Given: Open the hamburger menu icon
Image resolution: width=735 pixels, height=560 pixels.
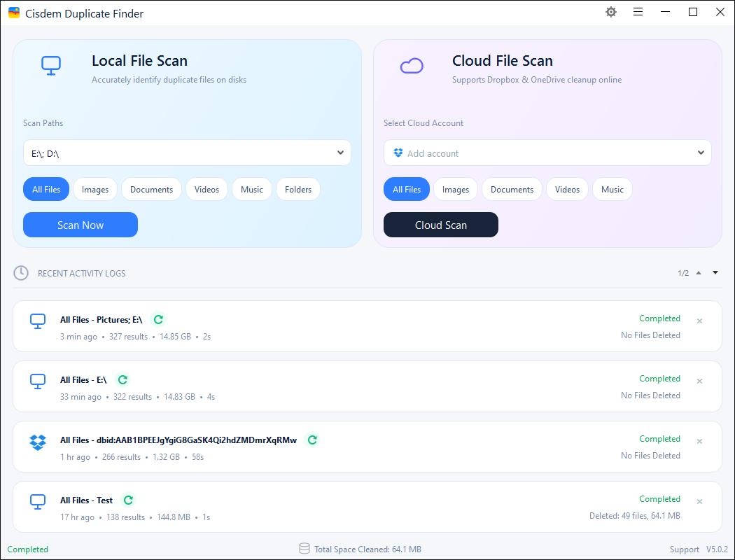Looking at the screenshot, I should pyautogui.click(x=638, y=12).
